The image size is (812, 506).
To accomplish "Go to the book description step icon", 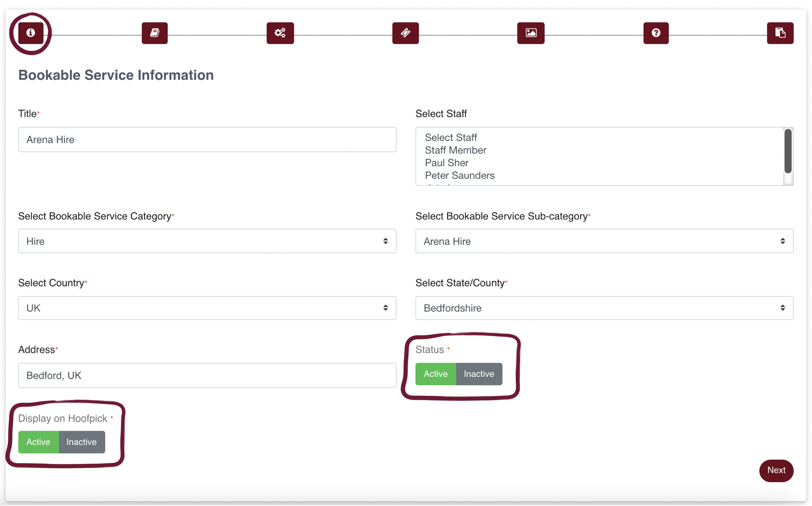I will click(155, 33).
